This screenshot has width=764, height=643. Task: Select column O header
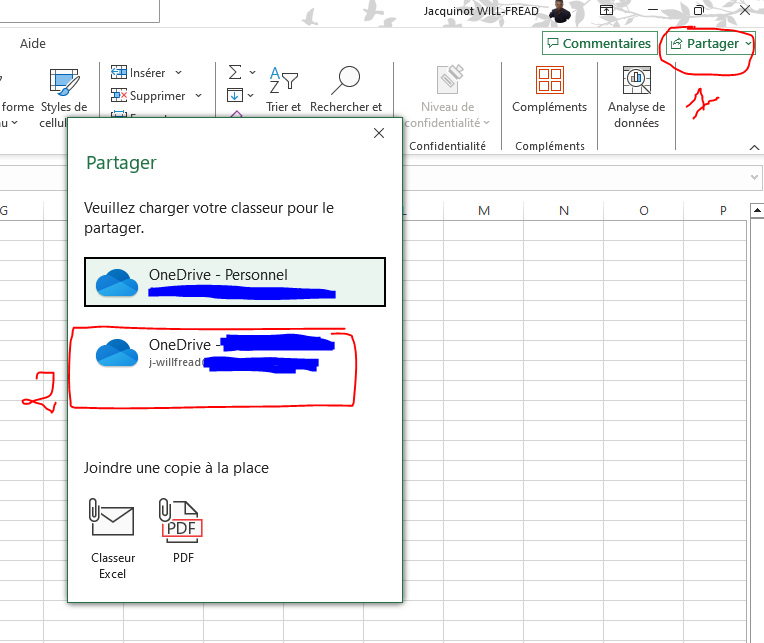coord(644,210)
